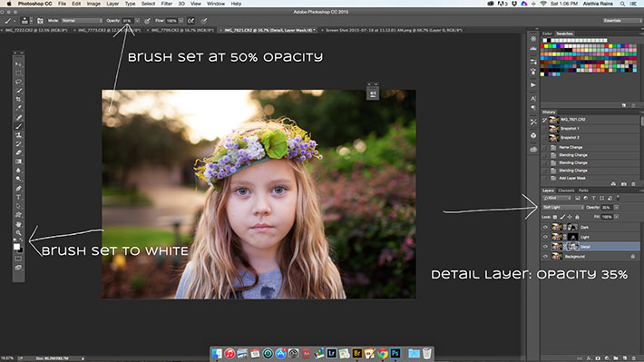This screenshot has width=644, height=362.
Task: Open Soft Light blend mode dropdown
Action: coord(563,208)
